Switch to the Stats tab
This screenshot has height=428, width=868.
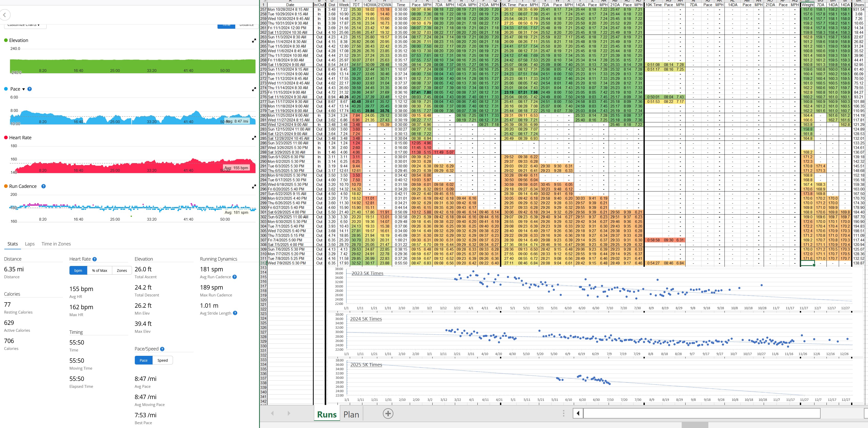point(13,244)
